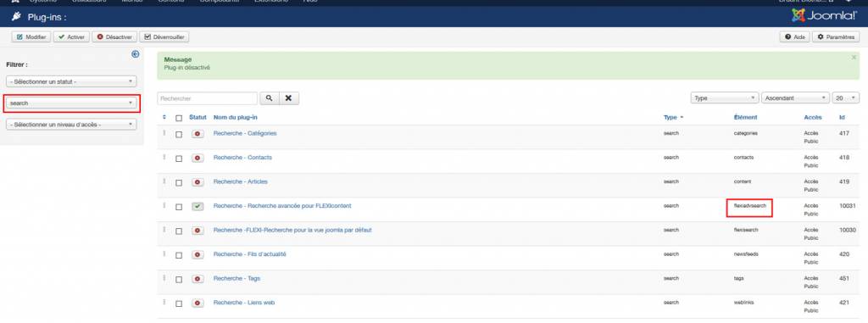Open Recherche - Fils d'actualité plugin link
The image size is (868, 323).
pyautogui.click(x=250, y=254)
